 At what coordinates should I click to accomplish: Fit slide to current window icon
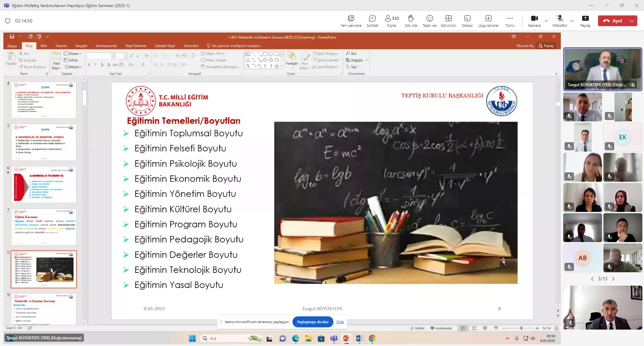pyautogui.click(x=557, y=328)
